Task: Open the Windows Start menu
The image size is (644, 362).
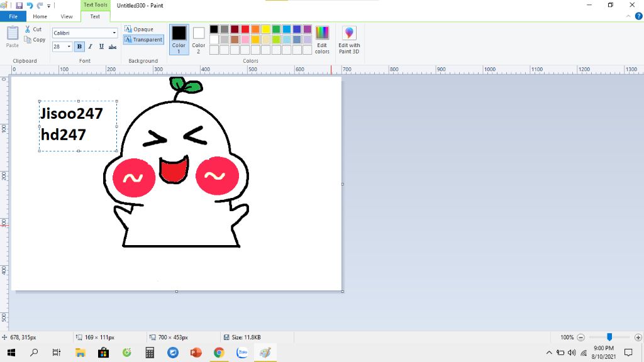Action: tap(11, 353)
